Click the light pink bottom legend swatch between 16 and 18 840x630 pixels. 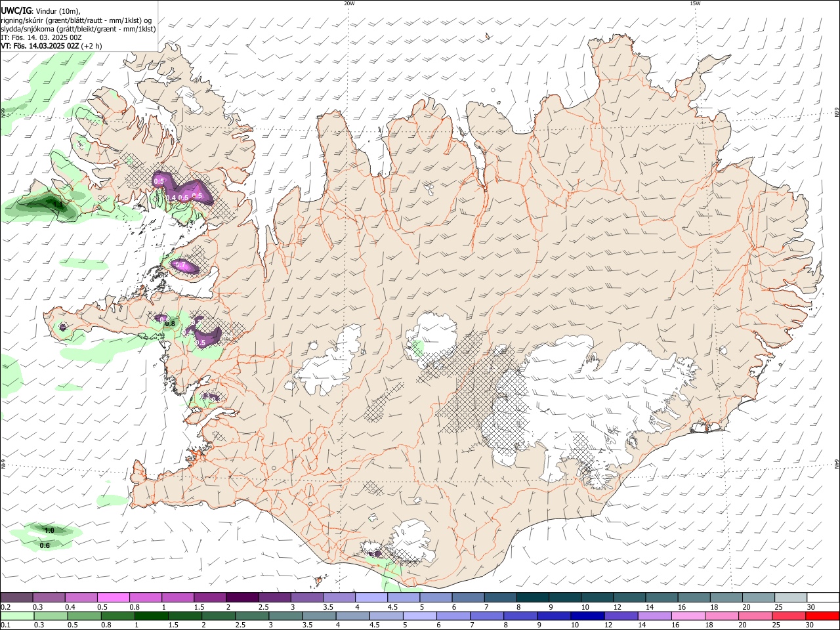pos(687,616)
